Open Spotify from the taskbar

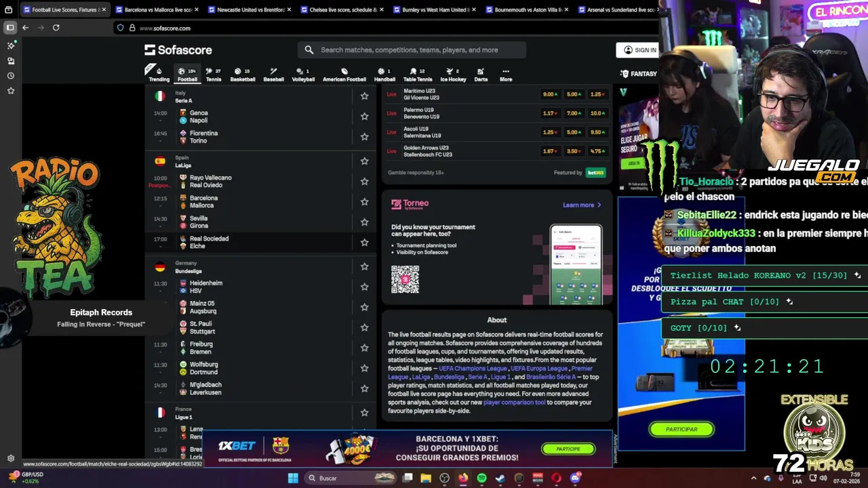coord(481,478)
